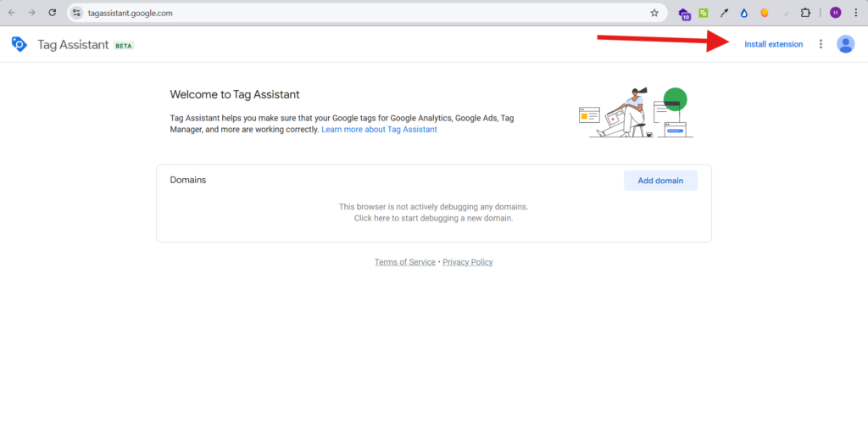This screenshot has height=436, width=868.
Task: Open the Google account avatar
Action: [x=846, y=44]
